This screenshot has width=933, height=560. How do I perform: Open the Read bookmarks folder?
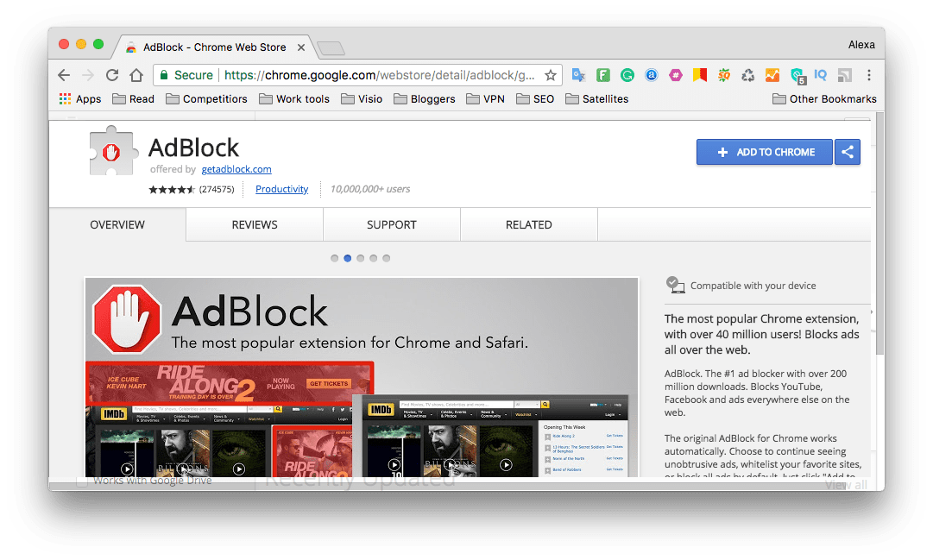click(133, 98)
